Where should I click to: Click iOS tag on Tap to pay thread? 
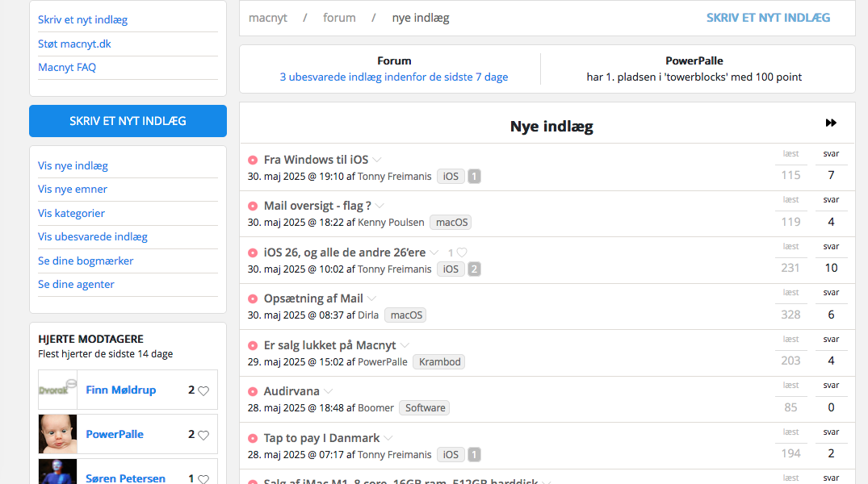pyautogui.click(x=451, y=455)
